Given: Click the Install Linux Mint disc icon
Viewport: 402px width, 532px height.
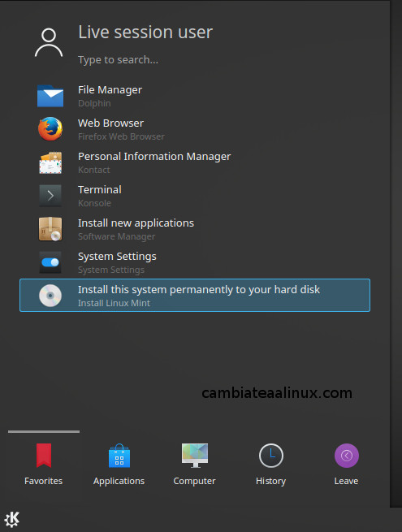Looking at the screenshot, I should tap(50, 296).
